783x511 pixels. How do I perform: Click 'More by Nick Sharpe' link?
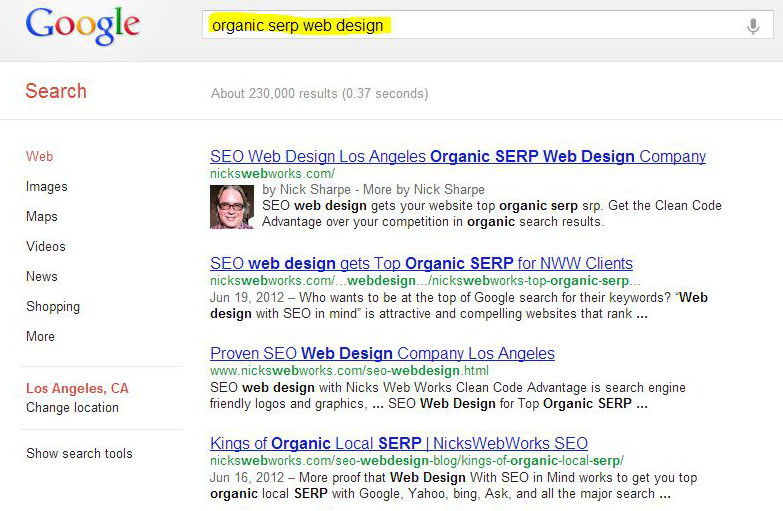424,190
